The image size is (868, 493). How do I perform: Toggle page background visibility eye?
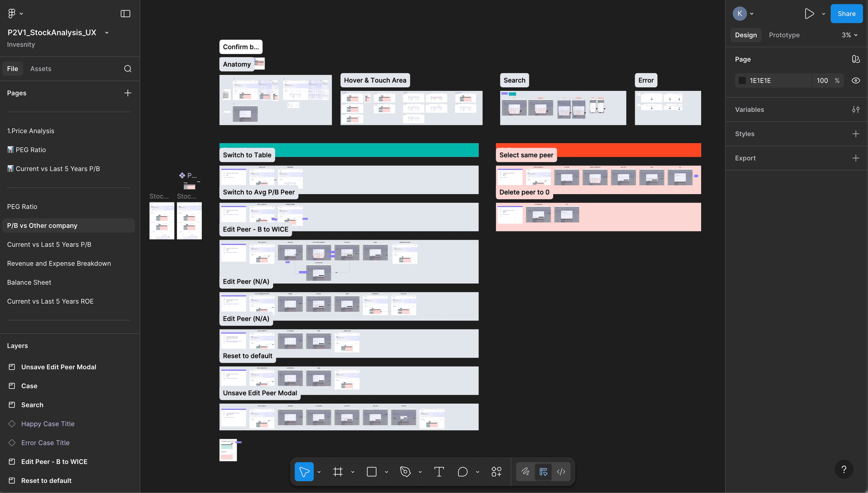click(856, 80)
